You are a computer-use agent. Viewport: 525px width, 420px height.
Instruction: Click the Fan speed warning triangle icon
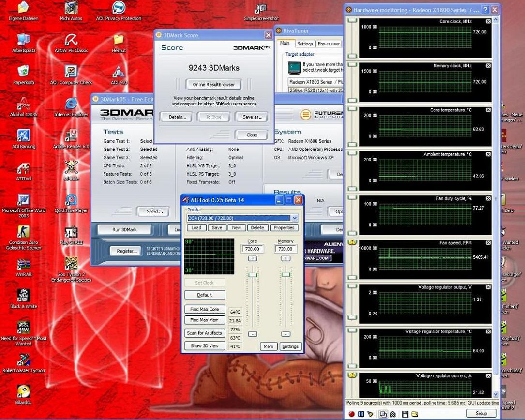tap(352, 242)
